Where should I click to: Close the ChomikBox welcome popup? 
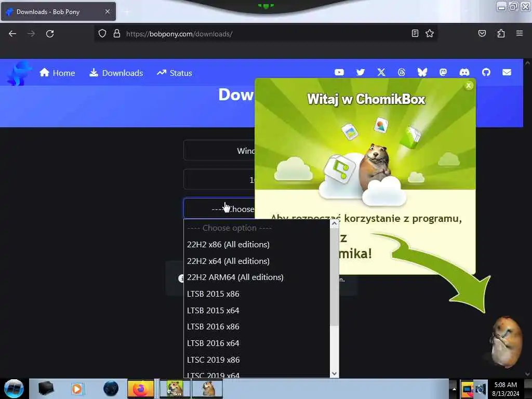coord(469,86)
